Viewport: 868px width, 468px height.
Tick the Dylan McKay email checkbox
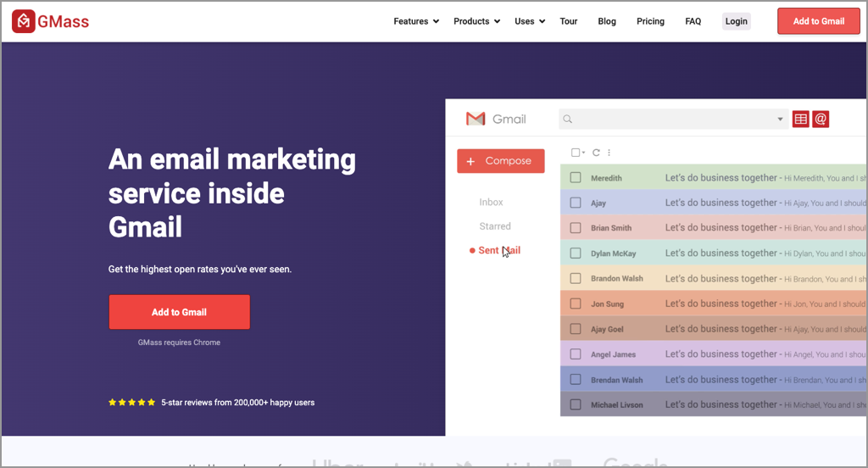pos(576,253)
